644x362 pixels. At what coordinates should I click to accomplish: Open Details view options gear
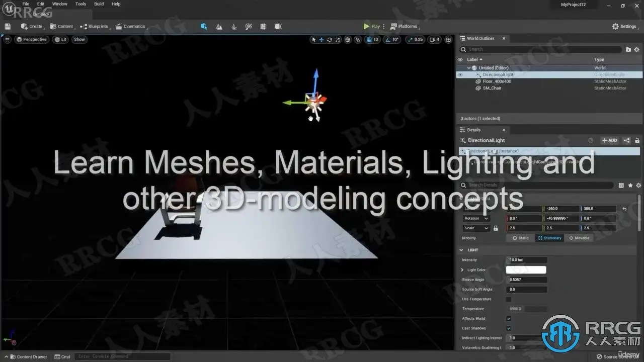point(638,185)
